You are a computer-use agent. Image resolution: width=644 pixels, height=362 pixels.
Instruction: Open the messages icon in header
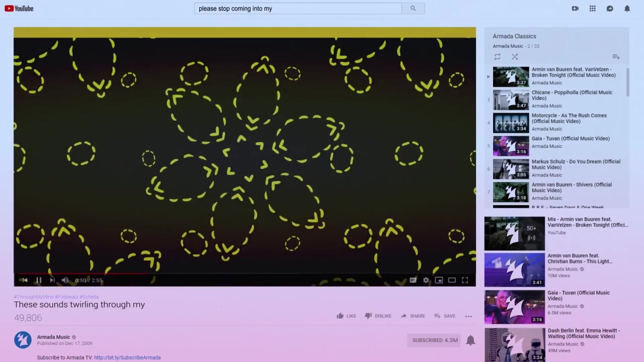pyautogui.click(x=610, y=9)
